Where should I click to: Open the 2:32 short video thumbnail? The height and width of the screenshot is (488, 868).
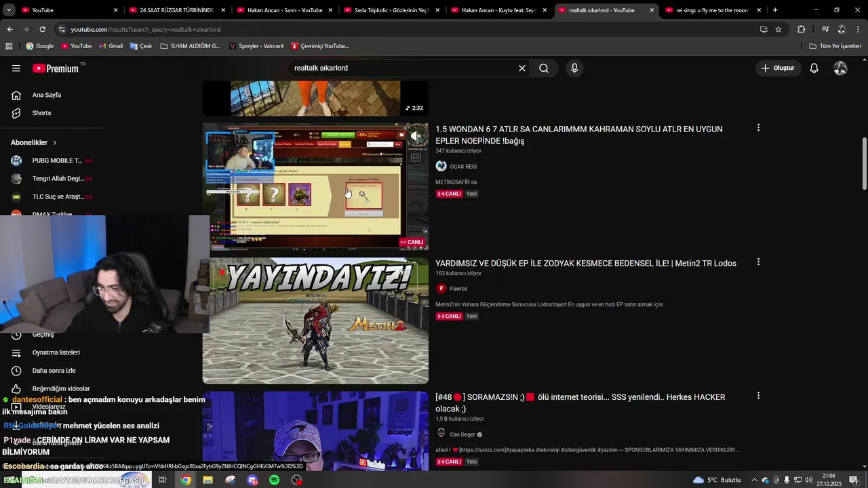315,98
